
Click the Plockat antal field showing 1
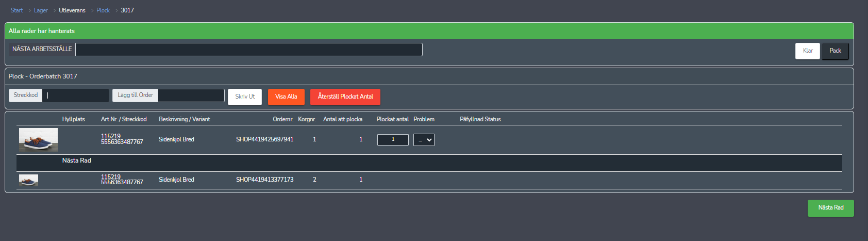(x=393, y=140)
